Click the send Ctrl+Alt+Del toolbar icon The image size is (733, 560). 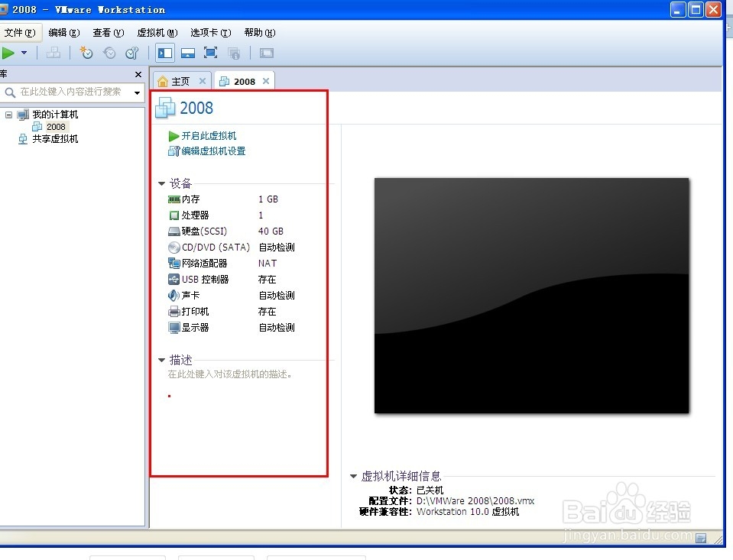pos(54,53)
